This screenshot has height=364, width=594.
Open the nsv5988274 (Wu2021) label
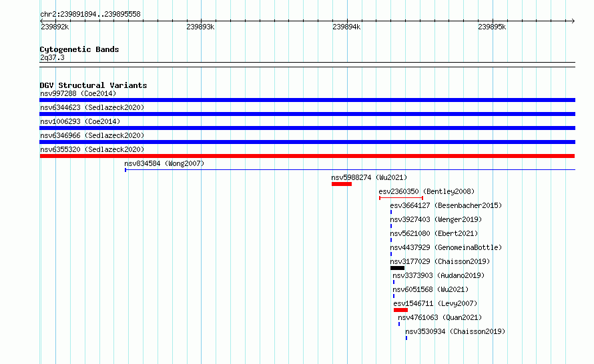pos(369,177)
